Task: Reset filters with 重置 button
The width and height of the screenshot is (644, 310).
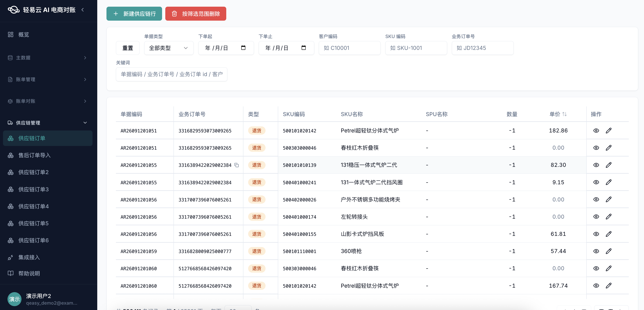Action: pos(128,48)
